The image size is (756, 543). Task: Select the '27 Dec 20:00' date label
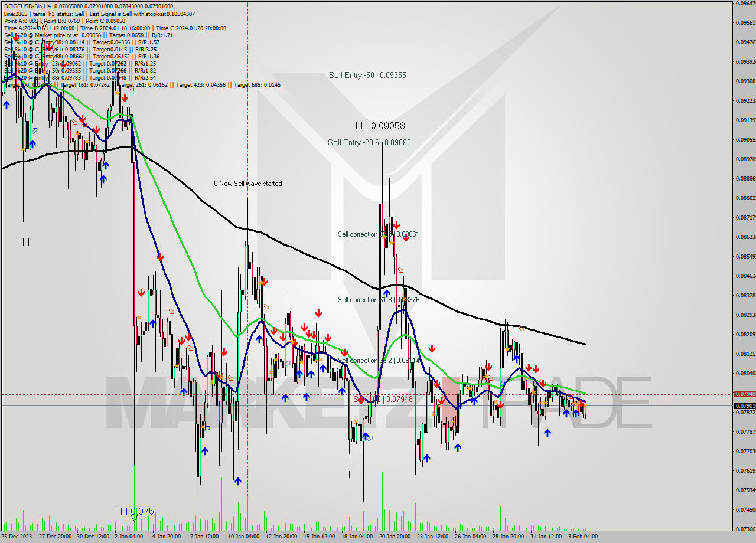(x=55, y=536)
